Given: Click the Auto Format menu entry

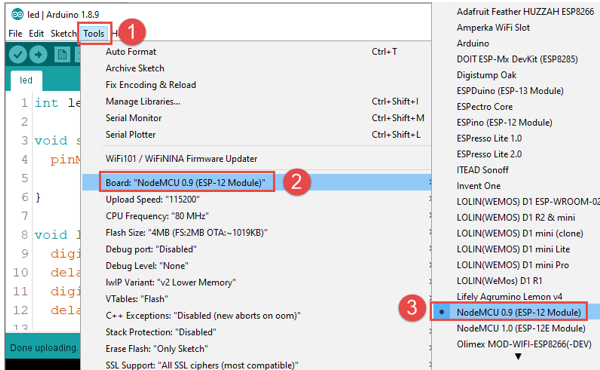Looking at the screenshot, I should coord(256,52).
